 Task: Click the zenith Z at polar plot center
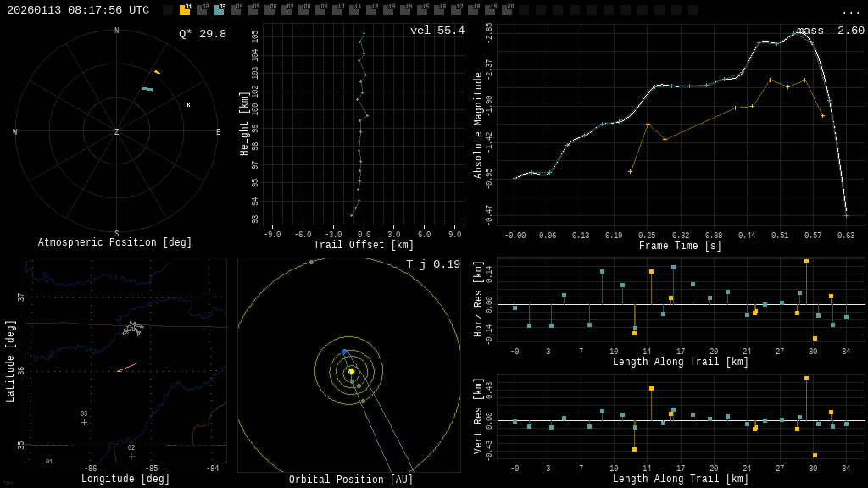(117, 132)
